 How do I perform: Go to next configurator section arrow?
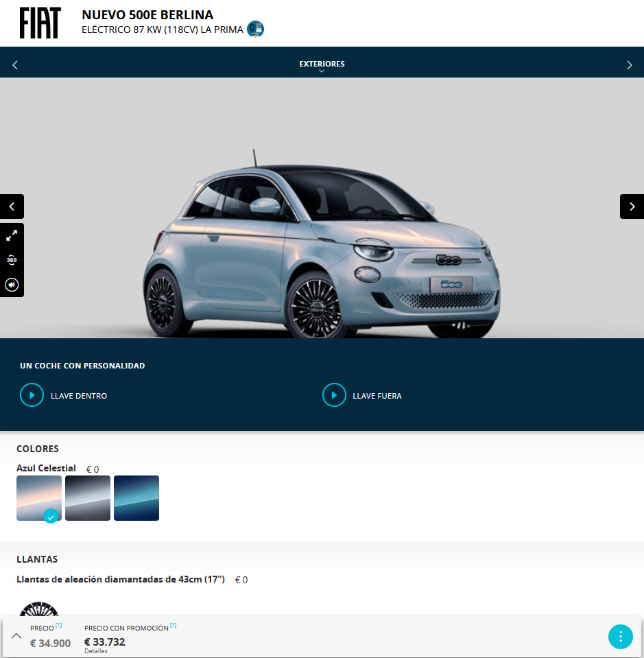(x=630, y=65)
